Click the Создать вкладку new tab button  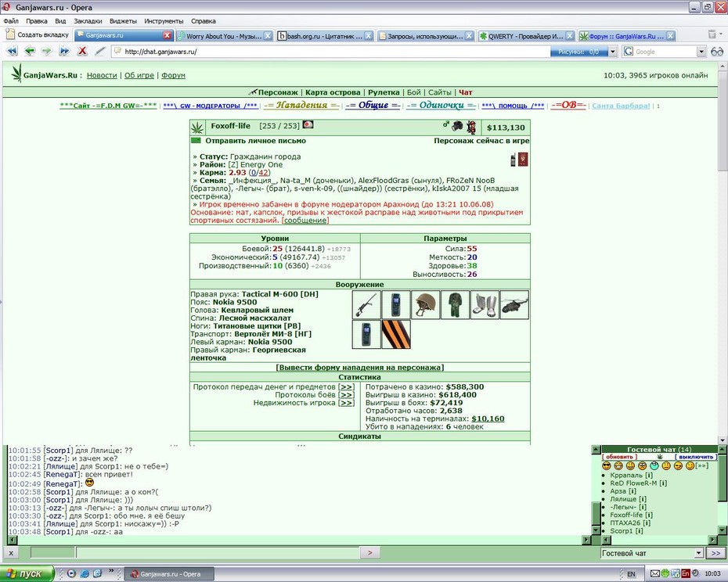pyautogui.click(x=37, y=34)
